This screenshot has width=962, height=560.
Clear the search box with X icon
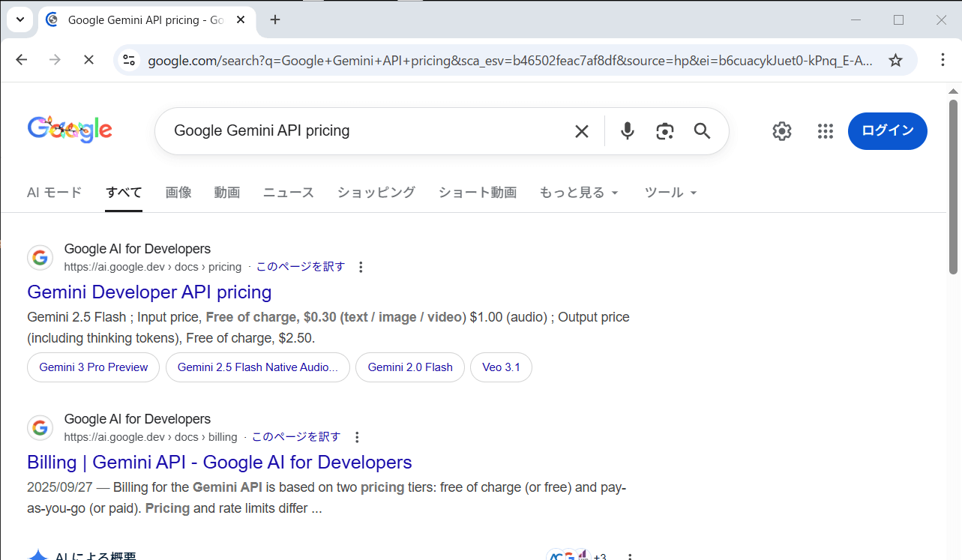(581, 131)
